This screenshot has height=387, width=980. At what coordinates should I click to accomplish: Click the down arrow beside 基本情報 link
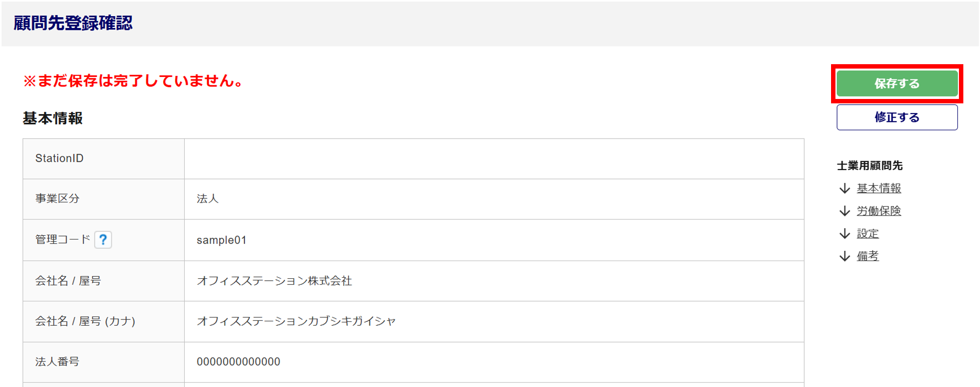click(845, 188)
